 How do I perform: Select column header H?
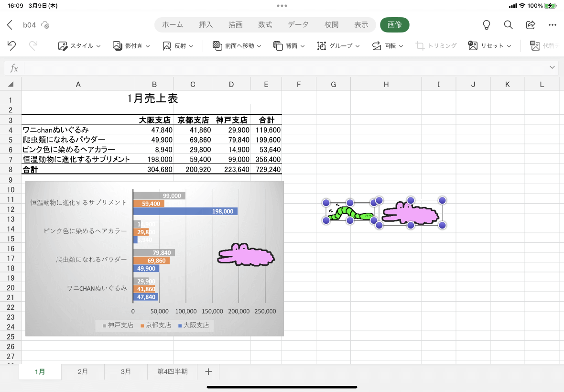click(x=386, y=84)
